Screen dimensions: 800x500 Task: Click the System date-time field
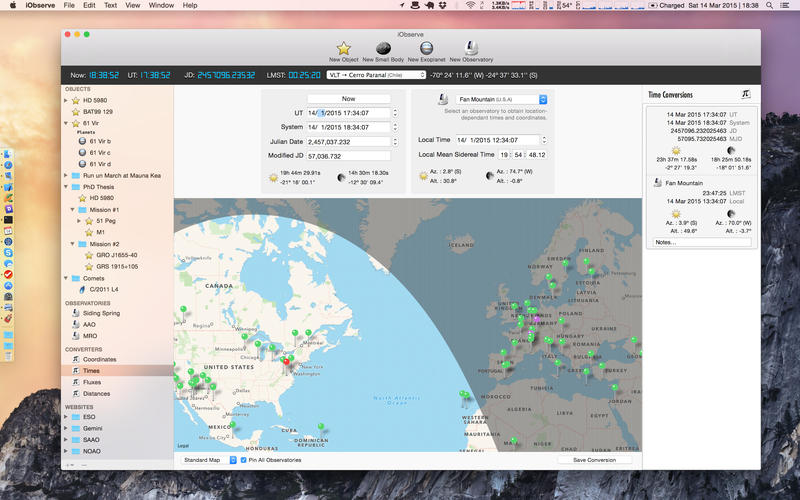click(348, 127)
